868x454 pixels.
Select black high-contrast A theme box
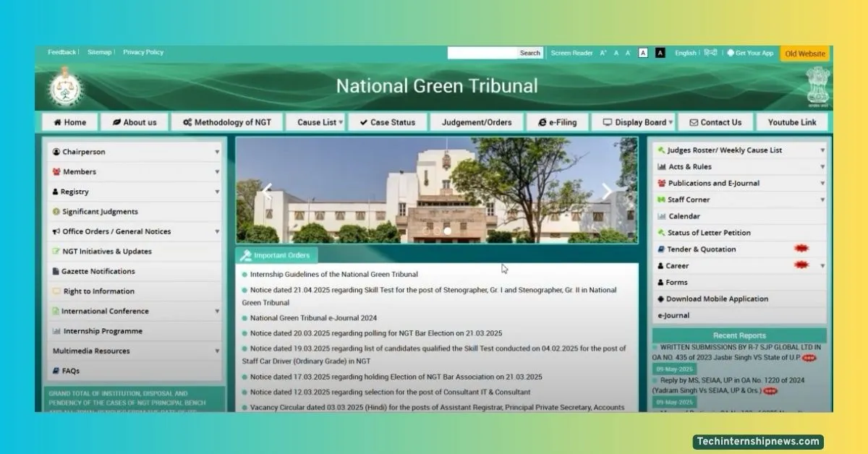click(x=660, y=53)
